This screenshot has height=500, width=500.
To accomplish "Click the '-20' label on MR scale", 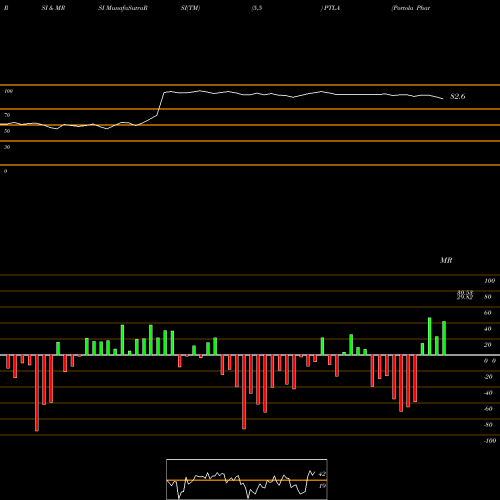I will coord(488,377).
